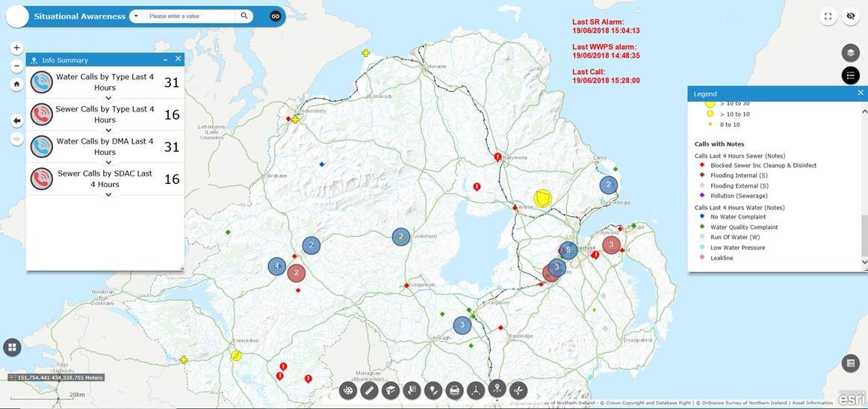Click red cluster 3 near Holywood
This screenshot has height=409, width=868.
[610, 245]
